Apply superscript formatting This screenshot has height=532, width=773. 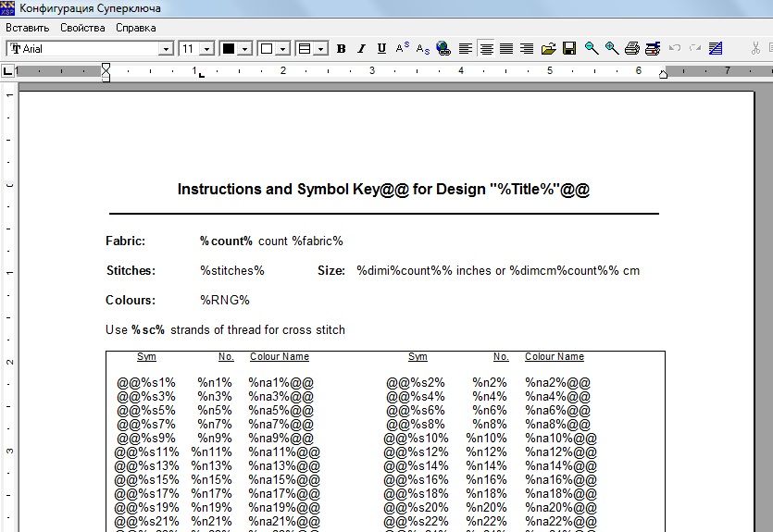pos(402,48)
